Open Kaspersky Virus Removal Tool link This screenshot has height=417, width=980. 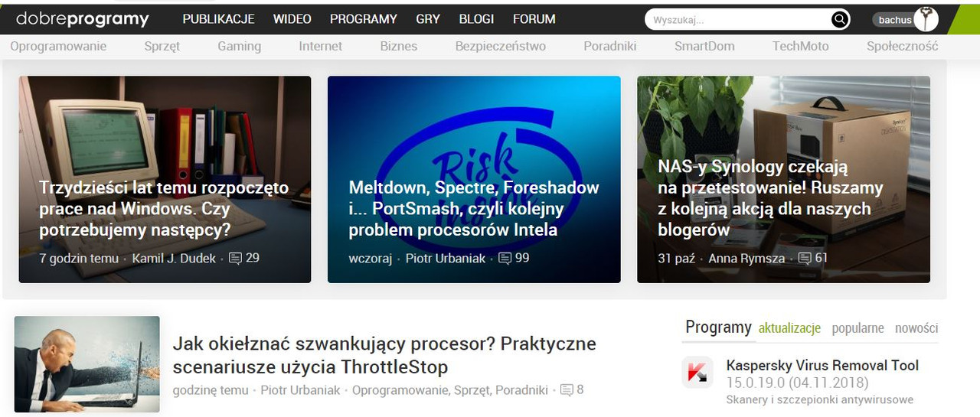pyautogui.click(x=822, y=366)
